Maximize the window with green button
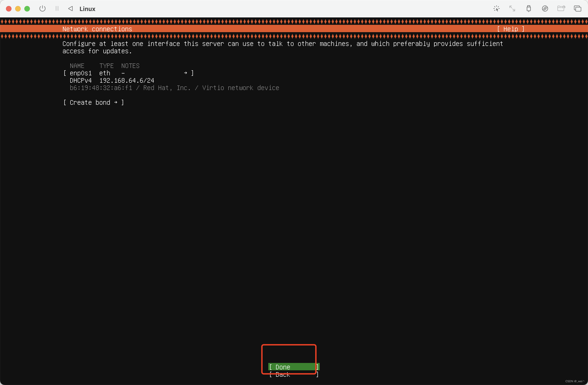The image size is (588, 385). pos(27,9)
